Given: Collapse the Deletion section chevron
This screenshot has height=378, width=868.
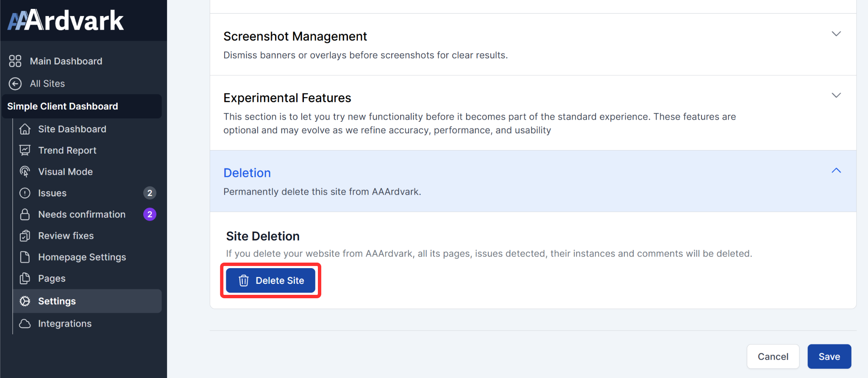Looking at the screenshot, I should [836, 171].
